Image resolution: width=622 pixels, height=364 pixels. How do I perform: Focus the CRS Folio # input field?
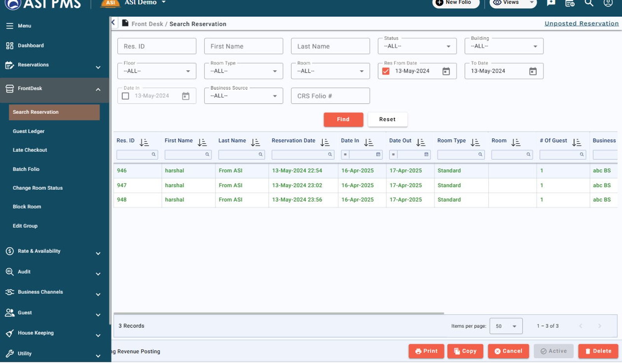(x=330, y=96)
